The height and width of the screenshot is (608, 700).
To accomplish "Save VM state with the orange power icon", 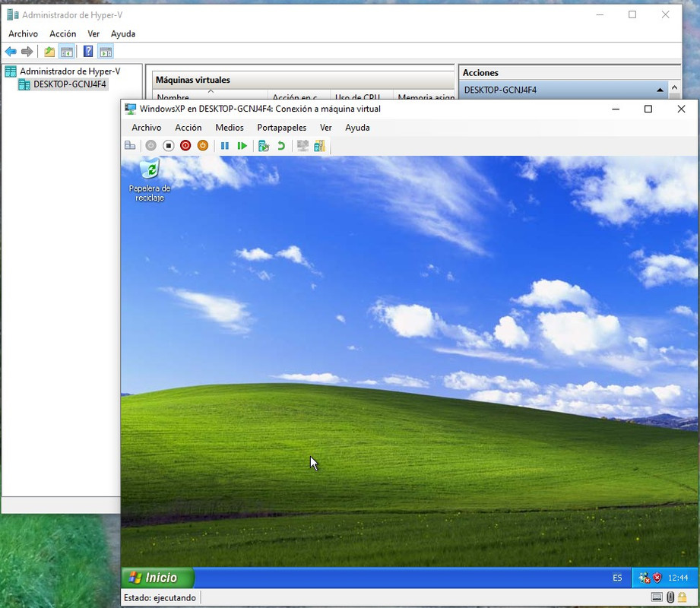I will coord(203,145).
